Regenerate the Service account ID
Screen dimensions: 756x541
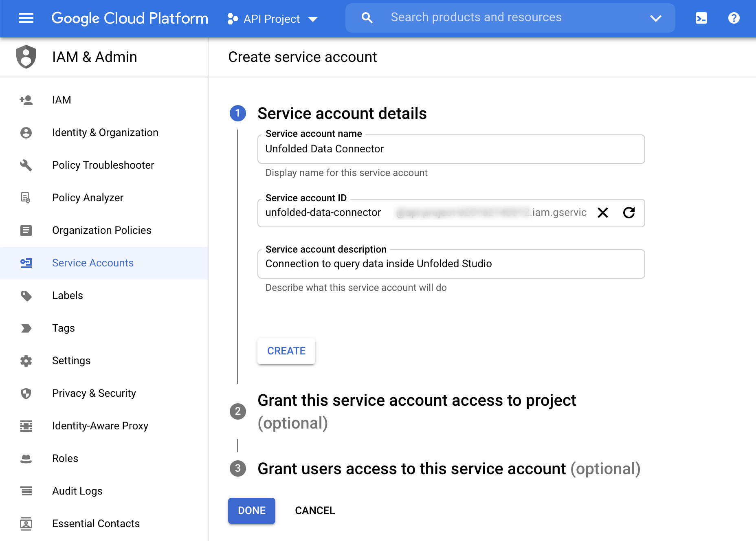click(x=629, y=213)
